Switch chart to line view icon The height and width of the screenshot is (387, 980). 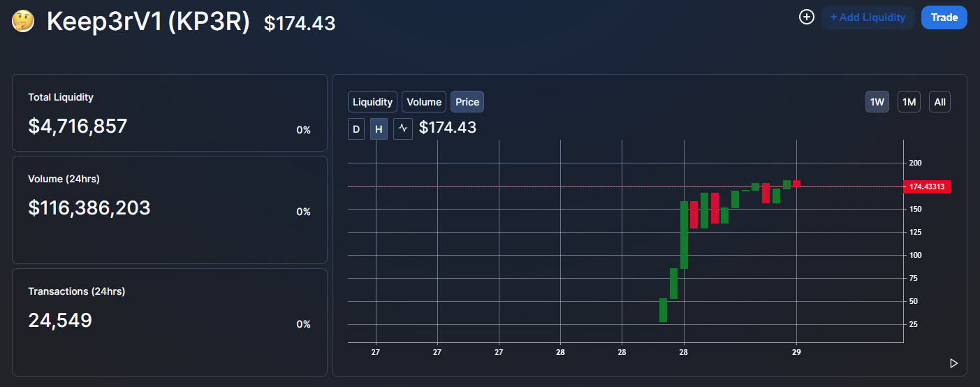click(403, 129)
